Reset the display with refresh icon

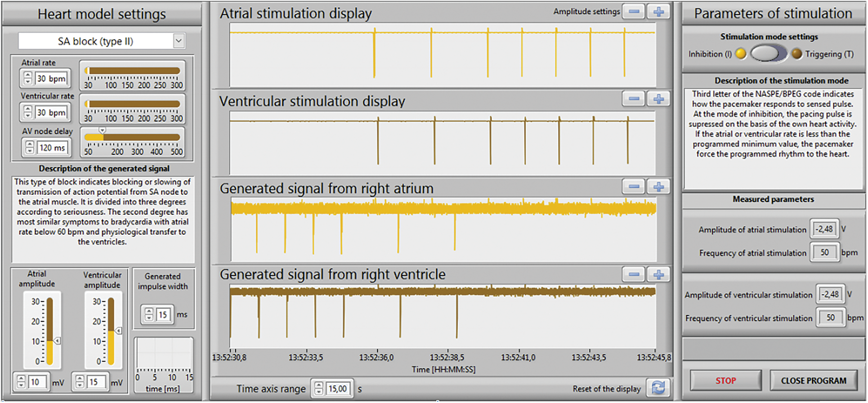(658, 388)
